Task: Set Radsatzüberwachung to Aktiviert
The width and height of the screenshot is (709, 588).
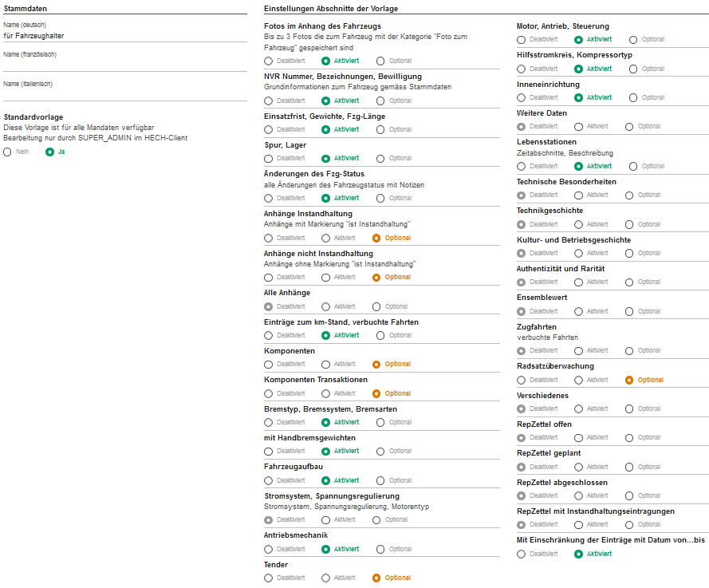Action: click(578, 380)
